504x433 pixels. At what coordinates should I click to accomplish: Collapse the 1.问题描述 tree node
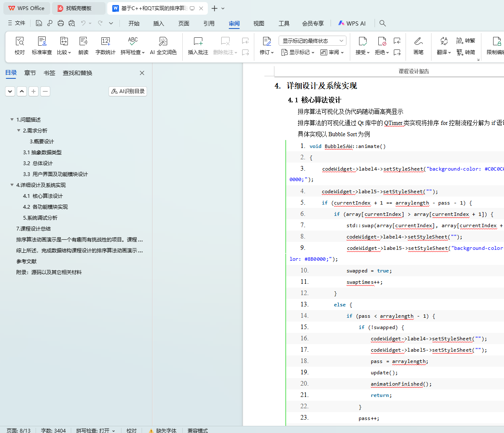point(12,119)
